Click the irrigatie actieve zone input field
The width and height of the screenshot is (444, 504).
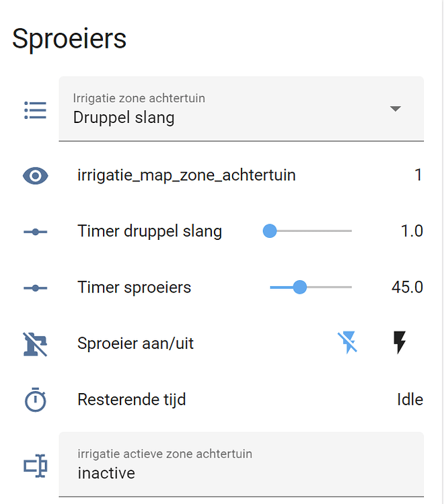pyautogui.click(x=241, y=472)
